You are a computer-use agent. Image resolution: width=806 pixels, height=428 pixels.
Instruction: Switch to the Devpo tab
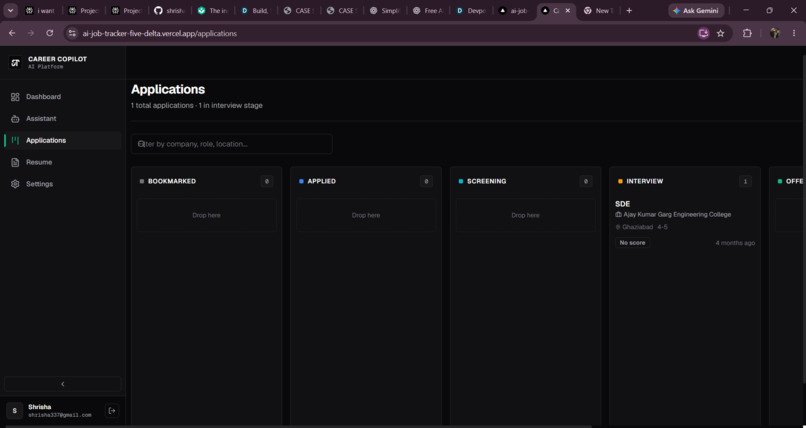pyautogui.click(x=470, y=11)
